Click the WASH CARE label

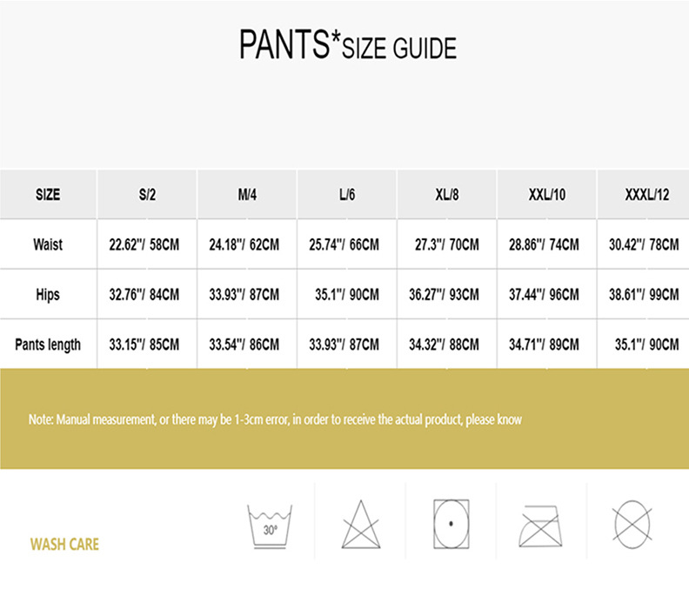point(64,545)
